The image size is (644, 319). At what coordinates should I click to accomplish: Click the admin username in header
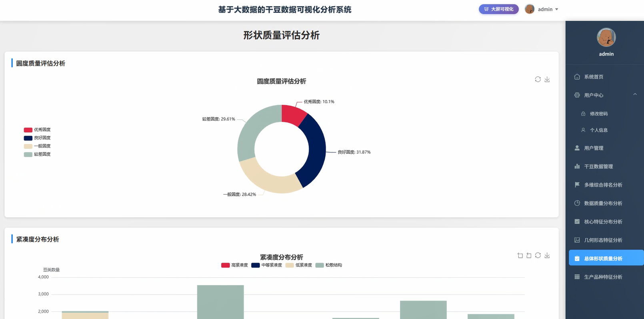point(545,9)
